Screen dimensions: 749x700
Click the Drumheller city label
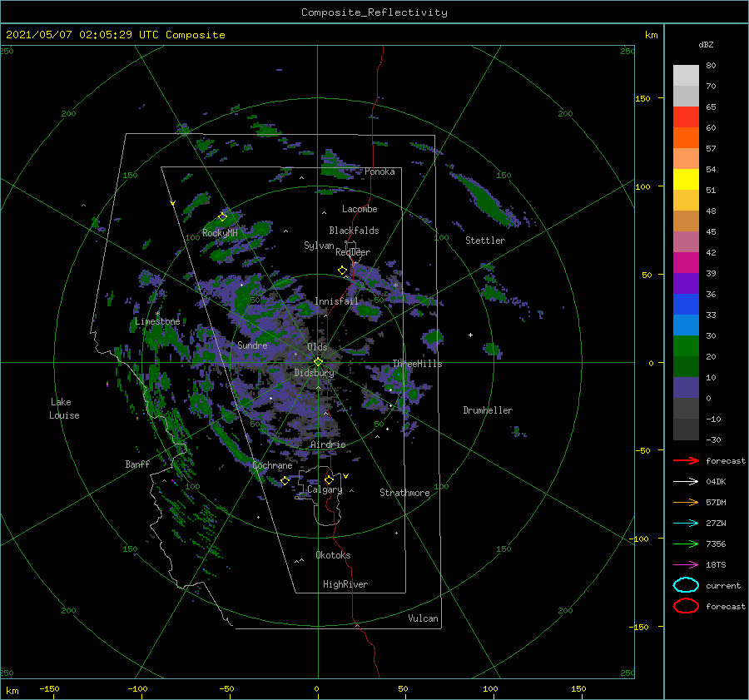tap(488, 410)
